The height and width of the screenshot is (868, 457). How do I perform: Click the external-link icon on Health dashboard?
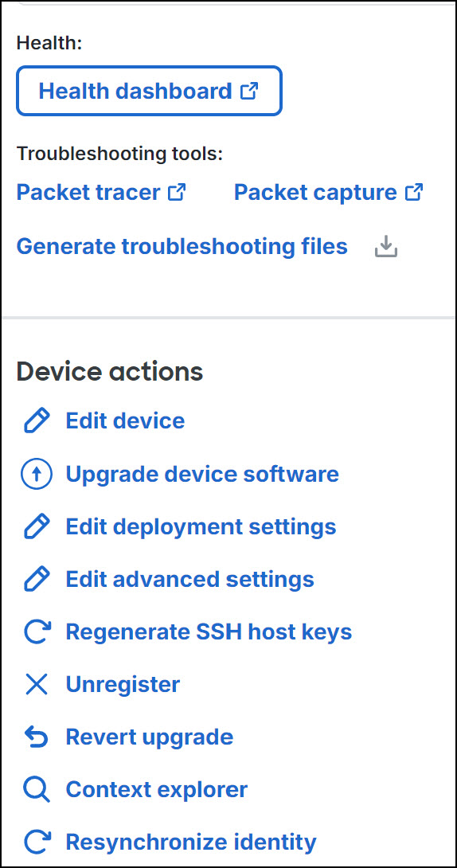(x=249, y=91)
